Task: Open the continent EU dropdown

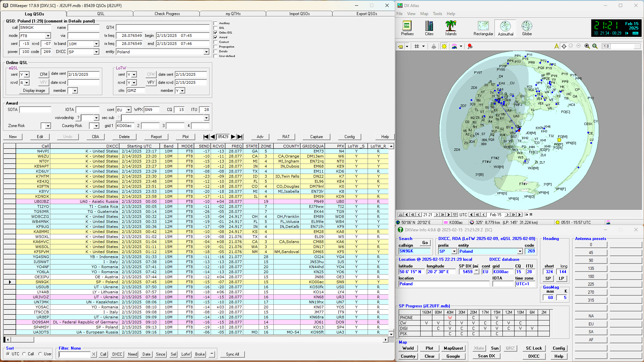Action: (x=128, y=110)
